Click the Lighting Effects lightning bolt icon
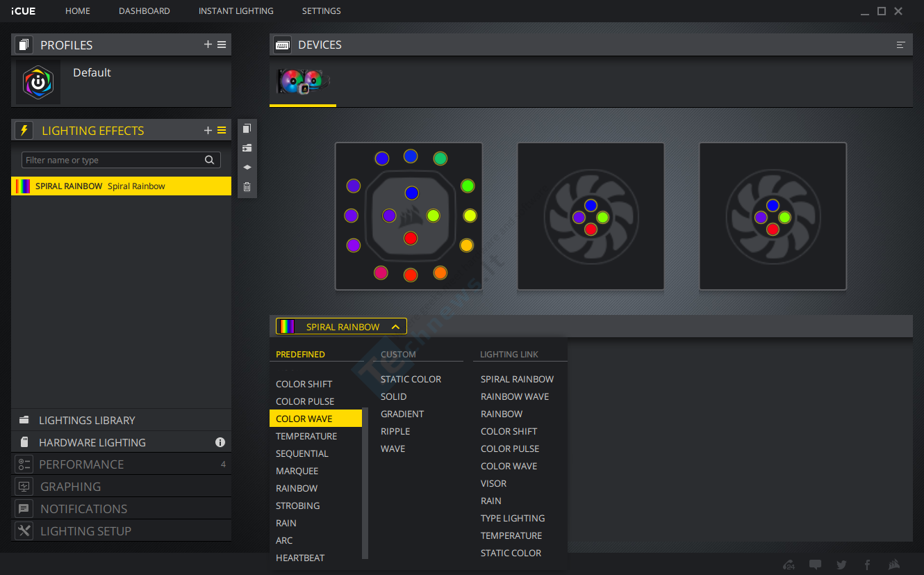Screen dimensions: 924x575 tap(24, 130)
